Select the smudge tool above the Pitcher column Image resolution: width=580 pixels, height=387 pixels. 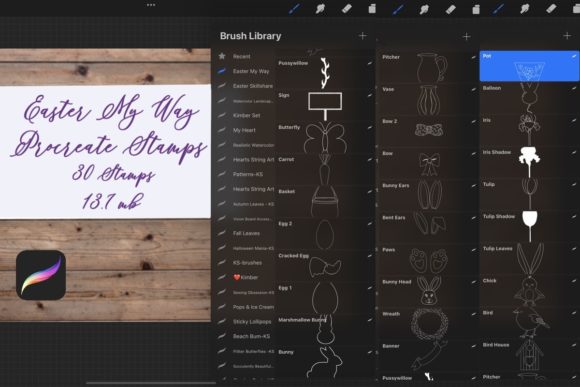[x=424, y=9]
